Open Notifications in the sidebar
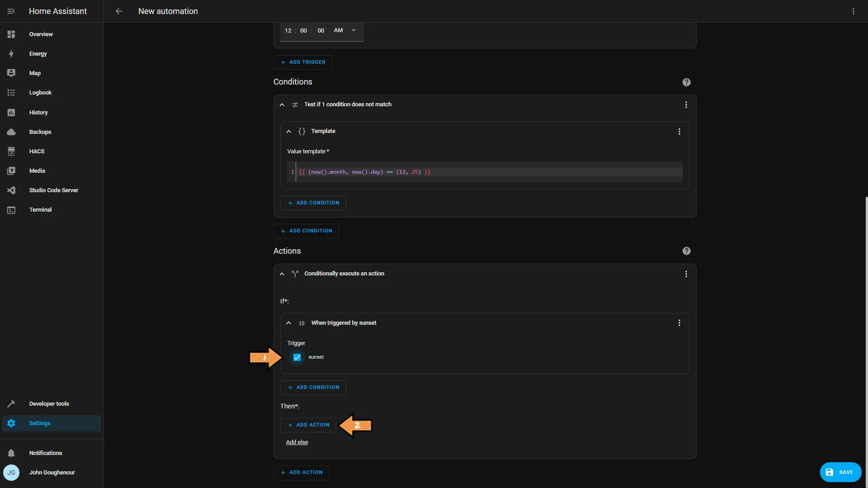 click(52, 453)
